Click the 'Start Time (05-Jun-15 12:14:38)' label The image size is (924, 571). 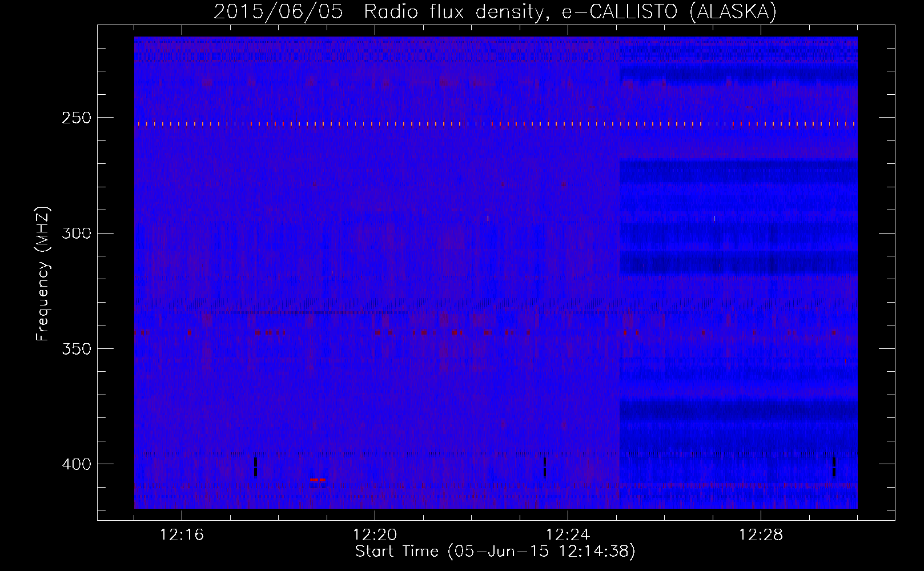495,552
